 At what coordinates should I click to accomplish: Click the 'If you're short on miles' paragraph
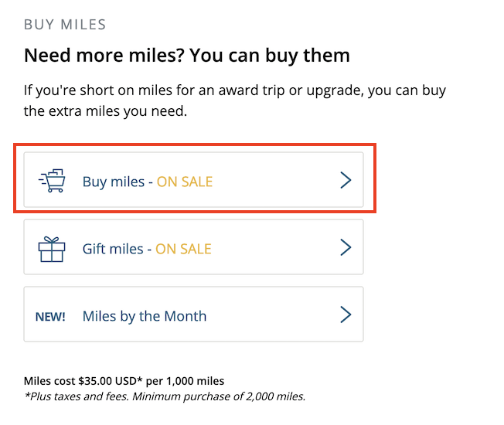(x=235, y=100)
